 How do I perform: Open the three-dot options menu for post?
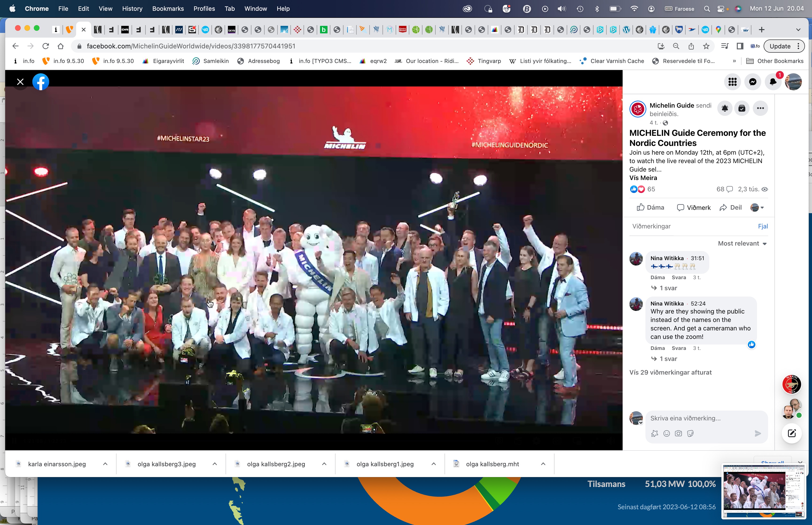click(760, 108)
